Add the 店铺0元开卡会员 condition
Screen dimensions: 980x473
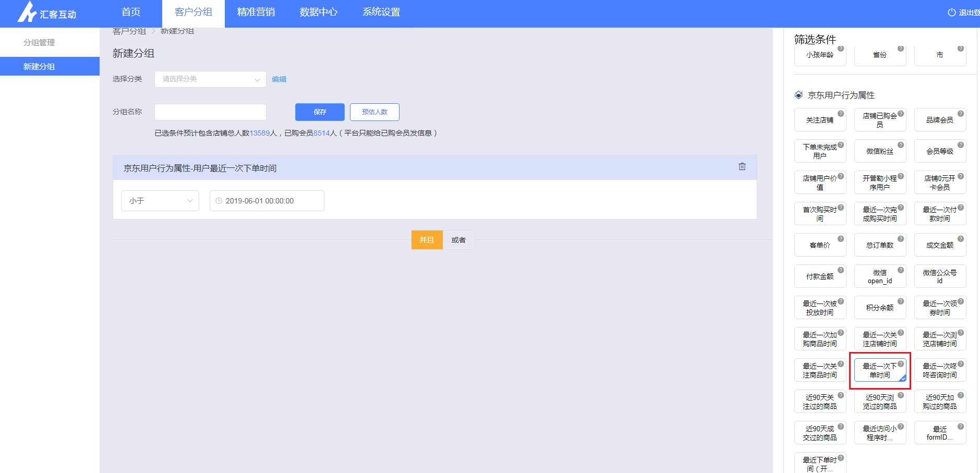click(940, 183)
